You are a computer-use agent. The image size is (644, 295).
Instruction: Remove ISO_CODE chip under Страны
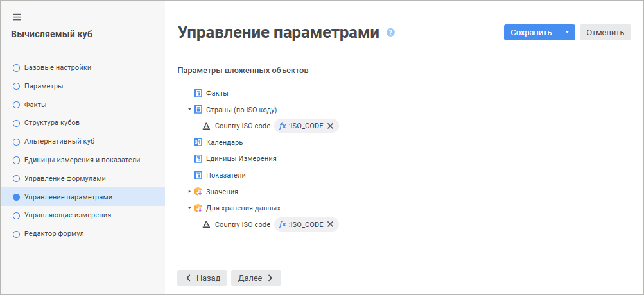(x=330, y=126)
